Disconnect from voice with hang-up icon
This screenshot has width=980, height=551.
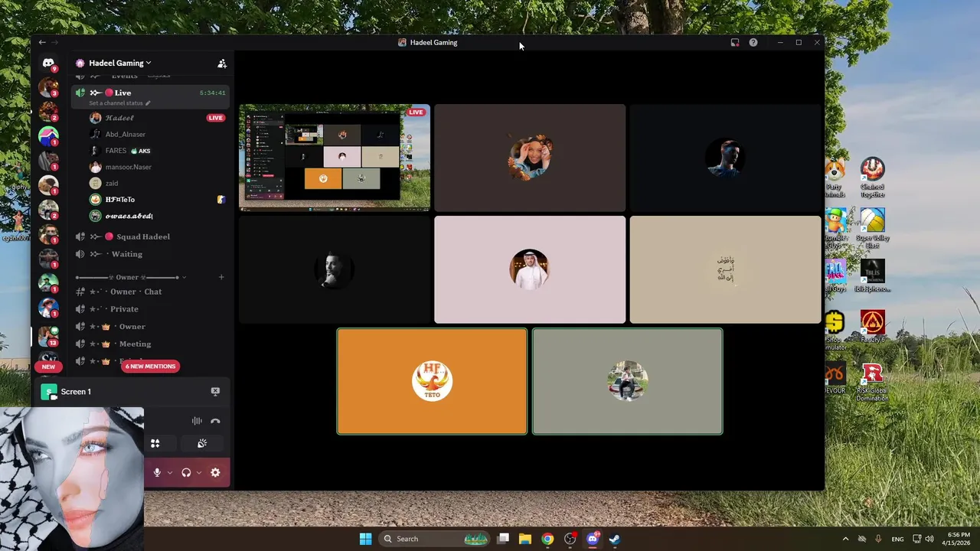pos(215,421)
